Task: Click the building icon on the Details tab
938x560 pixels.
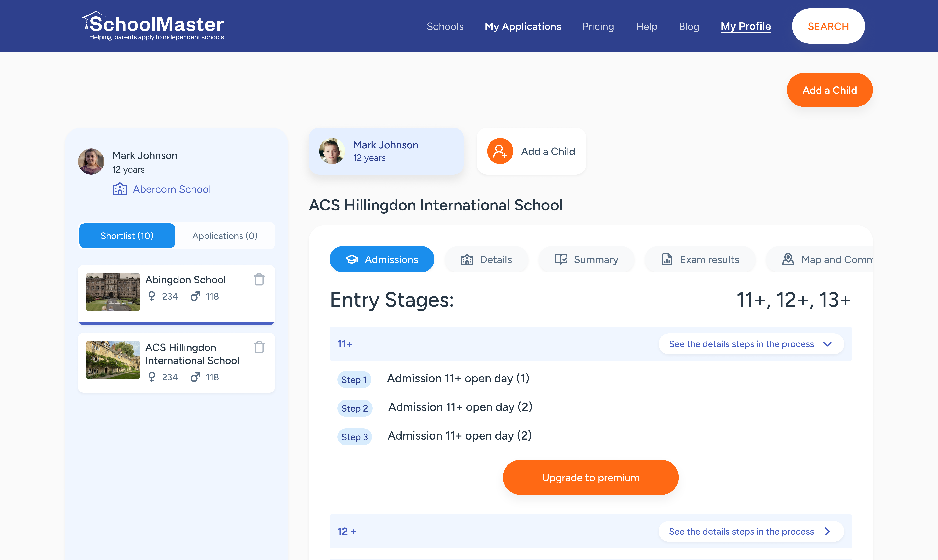Action: pos(467,260)
